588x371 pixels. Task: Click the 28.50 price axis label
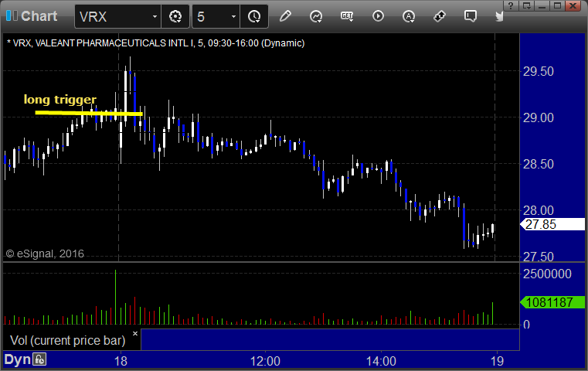(x=538, y=165)
